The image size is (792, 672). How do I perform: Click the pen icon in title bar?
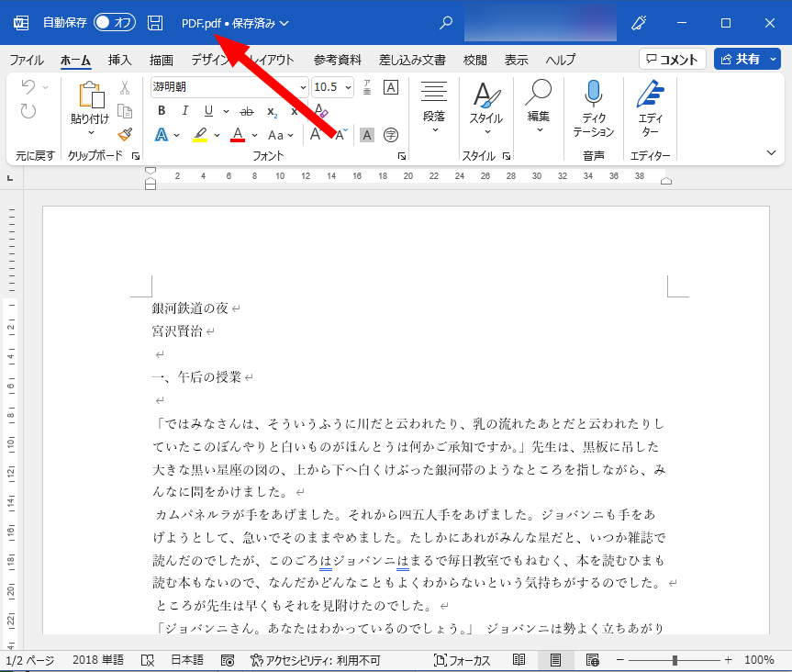(639, 23)
